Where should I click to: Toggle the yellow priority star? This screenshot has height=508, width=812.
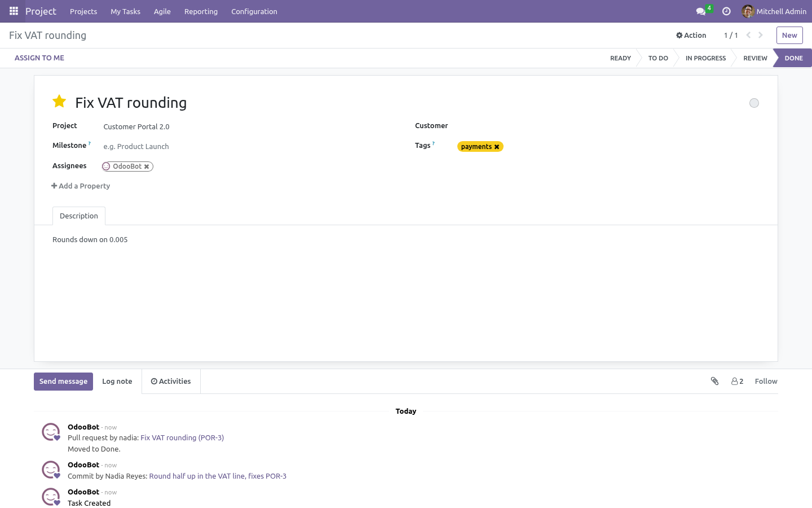tap(59, 102)
